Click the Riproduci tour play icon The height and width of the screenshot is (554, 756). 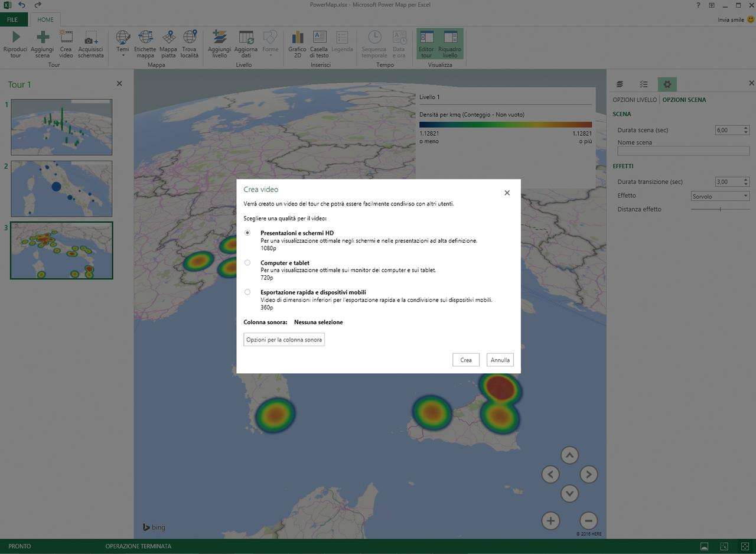15,38
